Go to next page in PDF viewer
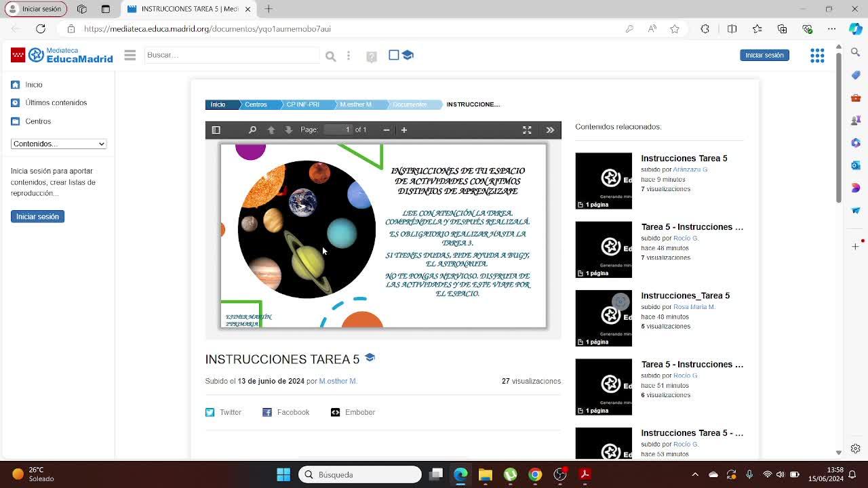This screenshot has height=488, width=868. point(289,130)
